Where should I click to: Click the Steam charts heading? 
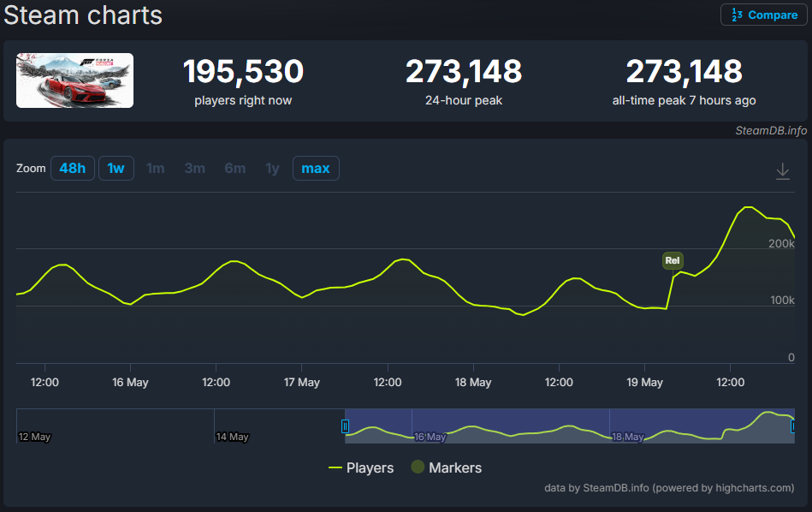[83, 15]
